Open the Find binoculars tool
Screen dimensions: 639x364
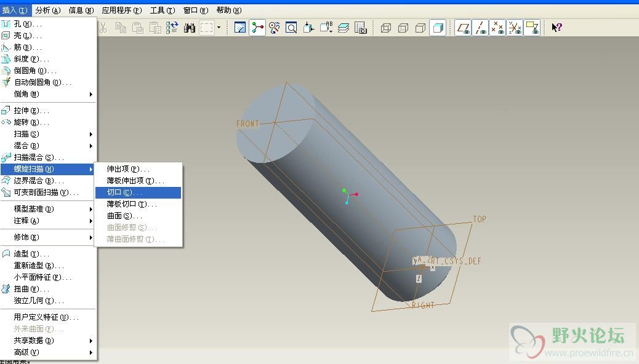(190, 28)
